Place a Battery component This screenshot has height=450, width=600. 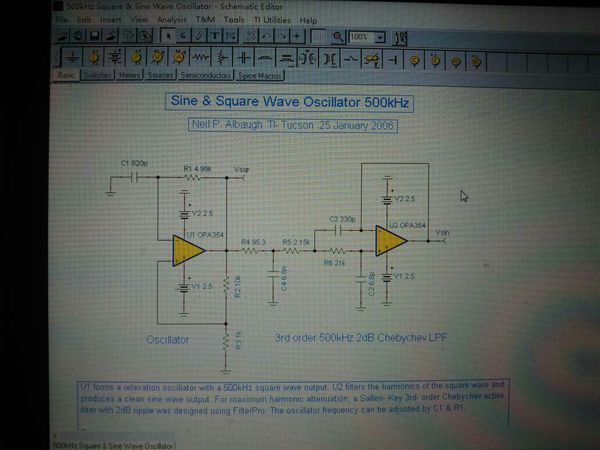click(114, 58)
